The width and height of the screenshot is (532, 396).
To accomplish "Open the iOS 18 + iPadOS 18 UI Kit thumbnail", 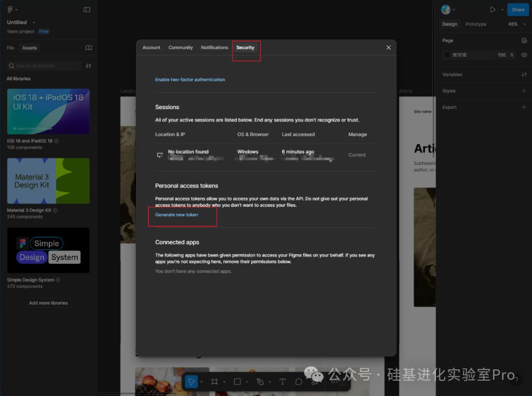I will (48, 111).
